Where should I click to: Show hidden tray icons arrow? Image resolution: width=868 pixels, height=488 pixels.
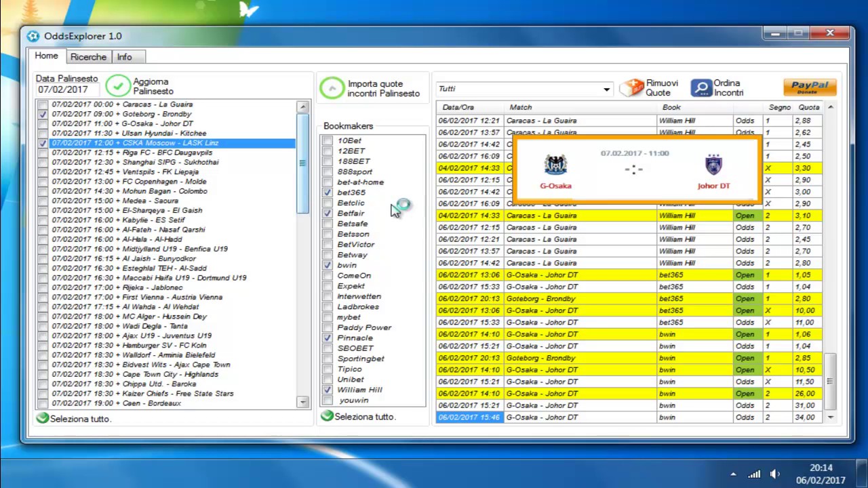pos(733,474)
